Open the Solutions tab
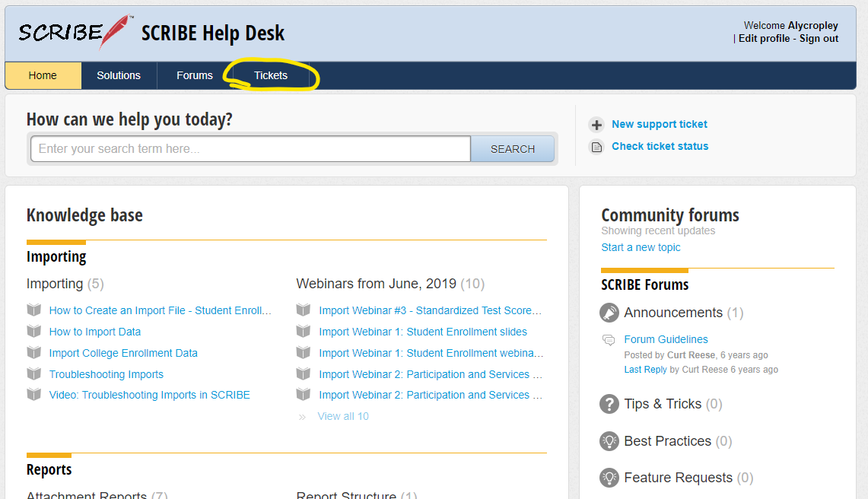Screen dimensions: 868x499 pyautogui.click(x=119, y=75)
